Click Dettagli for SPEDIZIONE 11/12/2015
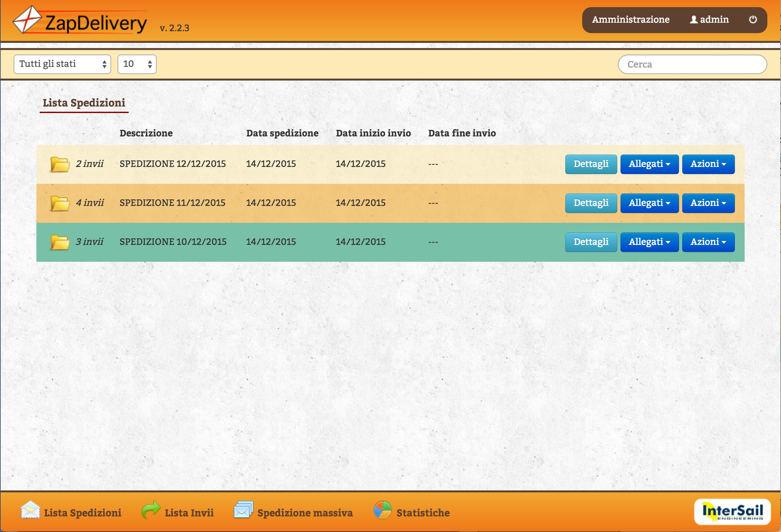The image size is (781, 532). (x=591, y=203)
